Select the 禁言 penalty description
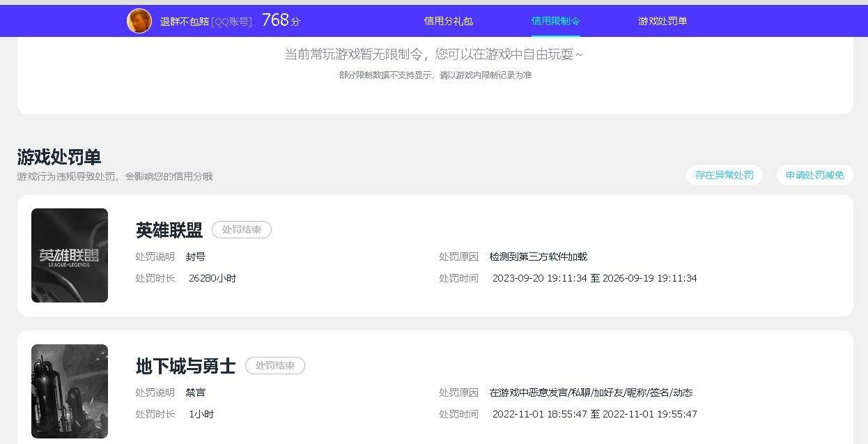The image size is (868, 444). [x=196, y=392]
